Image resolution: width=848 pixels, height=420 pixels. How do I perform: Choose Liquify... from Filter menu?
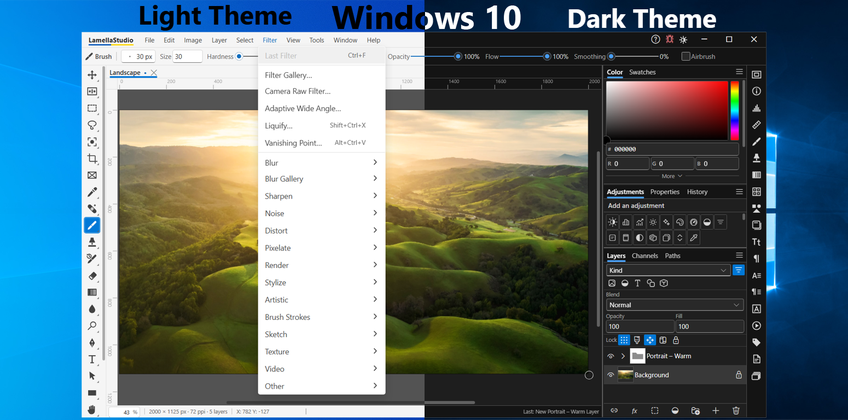pos(322,125)
